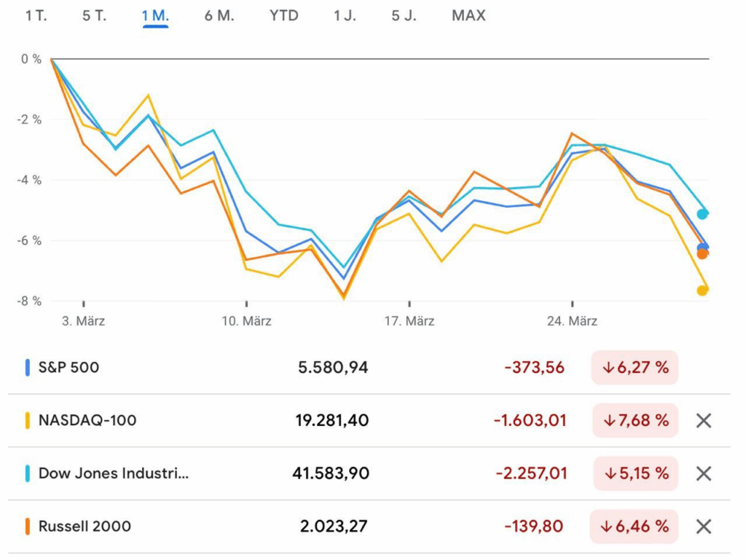Viewport: 746px width, 560px height.
Task: Open the Dow Jones Industrial index name
Action: [x=114, y=473]
